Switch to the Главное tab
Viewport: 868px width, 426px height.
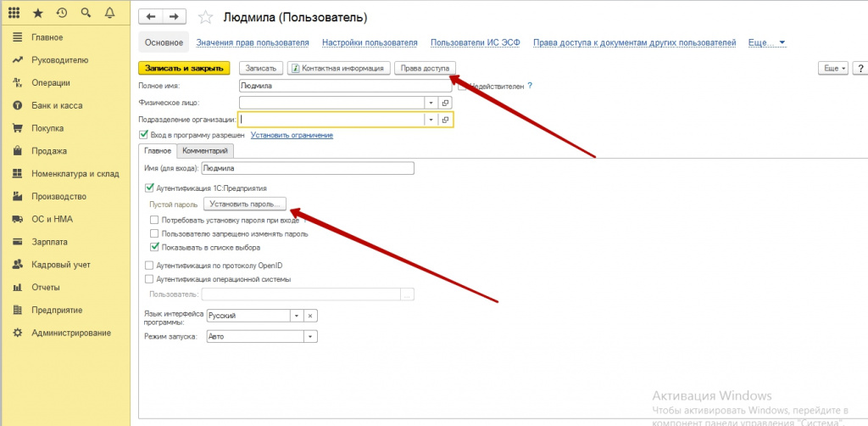[157, 151]
